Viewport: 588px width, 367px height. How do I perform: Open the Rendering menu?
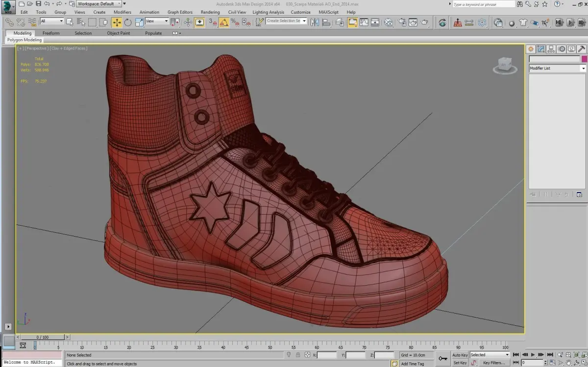click(x=210, y=12)
